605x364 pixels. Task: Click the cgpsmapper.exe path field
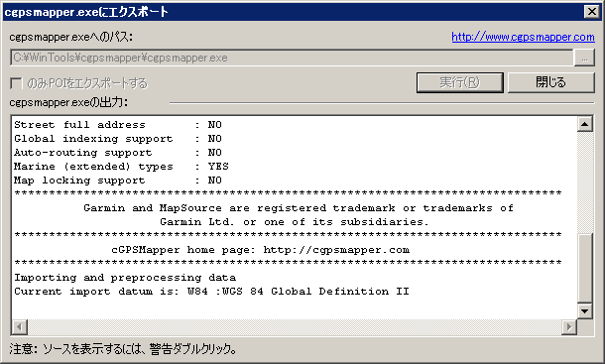(x=292, y=58)
